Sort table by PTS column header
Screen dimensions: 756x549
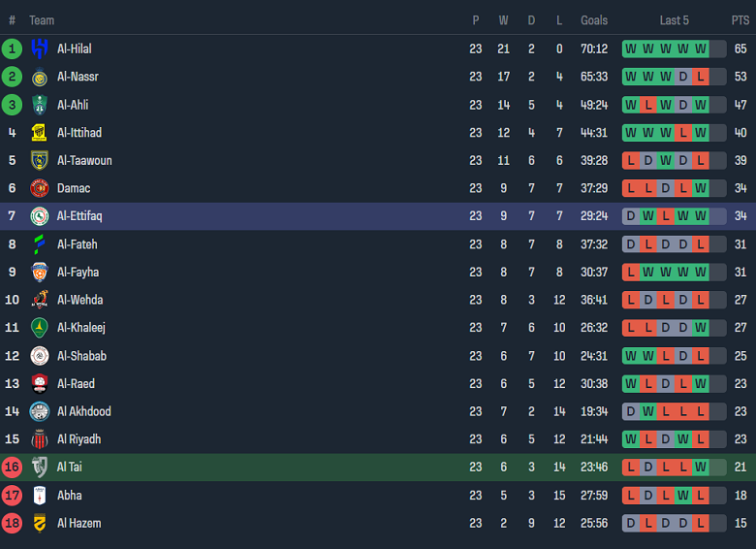[x=740, y=20]
